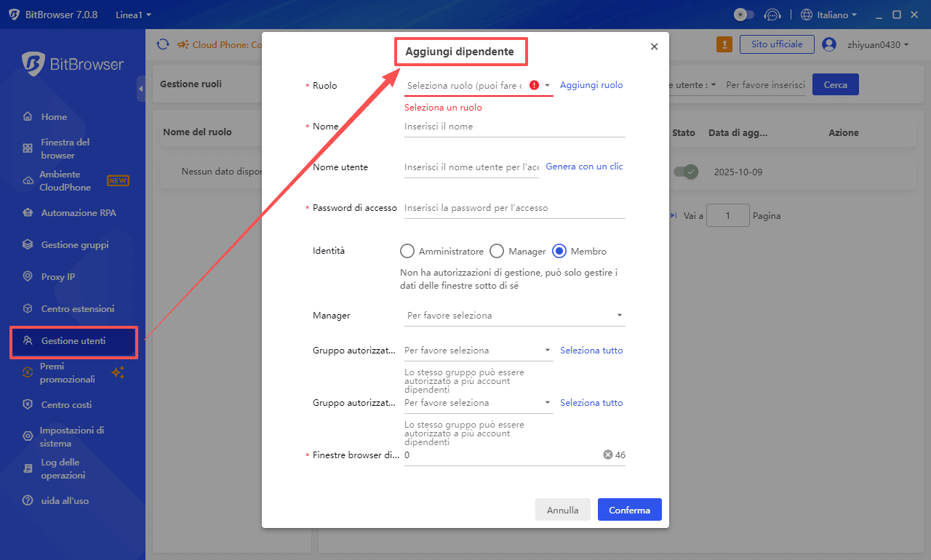Select the Amministratore radio button
The image size is (931, 560).
[407, 251]
